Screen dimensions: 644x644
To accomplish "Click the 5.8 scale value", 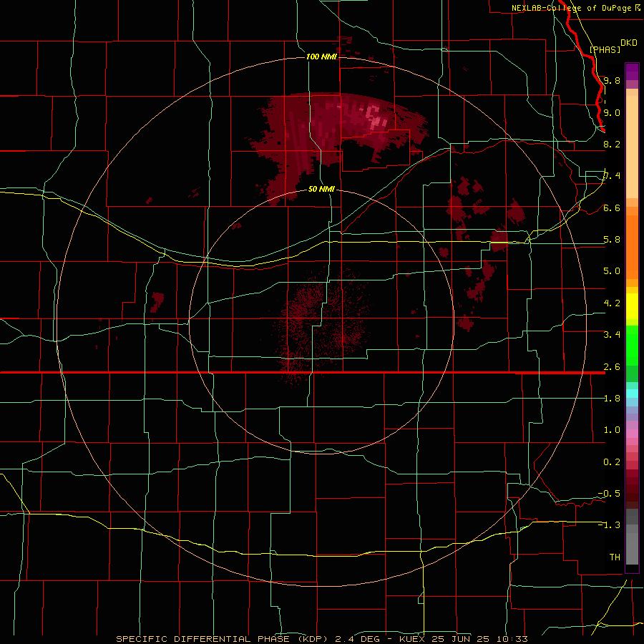I will tap(612, 239).
